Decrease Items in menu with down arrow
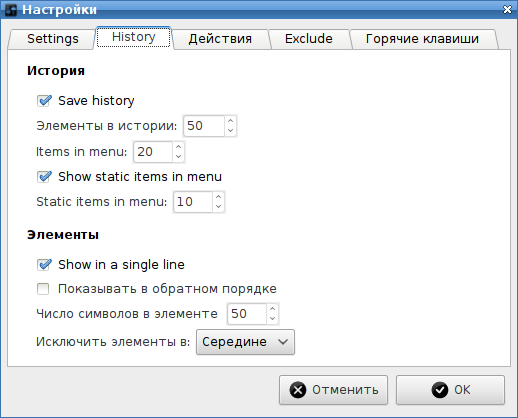The height and width of the screenshot is (418, 518). tap(178, 157)
